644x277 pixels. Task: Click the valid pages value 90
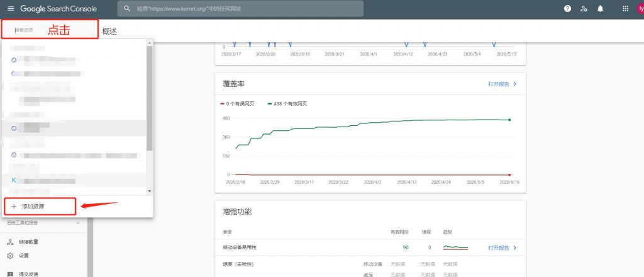(406, 247)
